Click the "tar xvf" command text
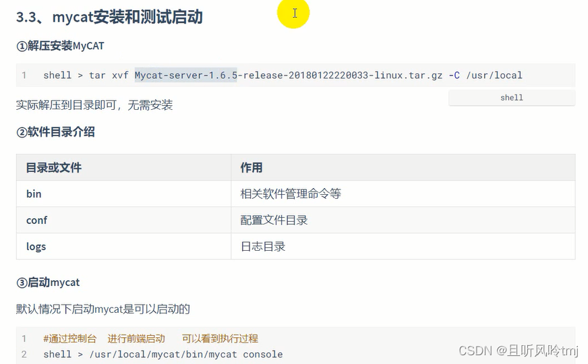The image size is (588, 364). point(109,75)
